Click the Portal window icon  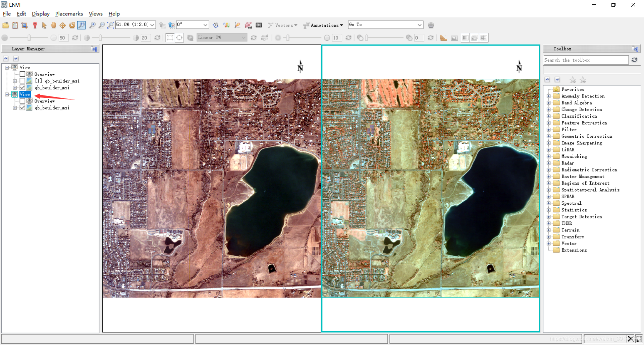pyautogui.click(x=454, y=38)
